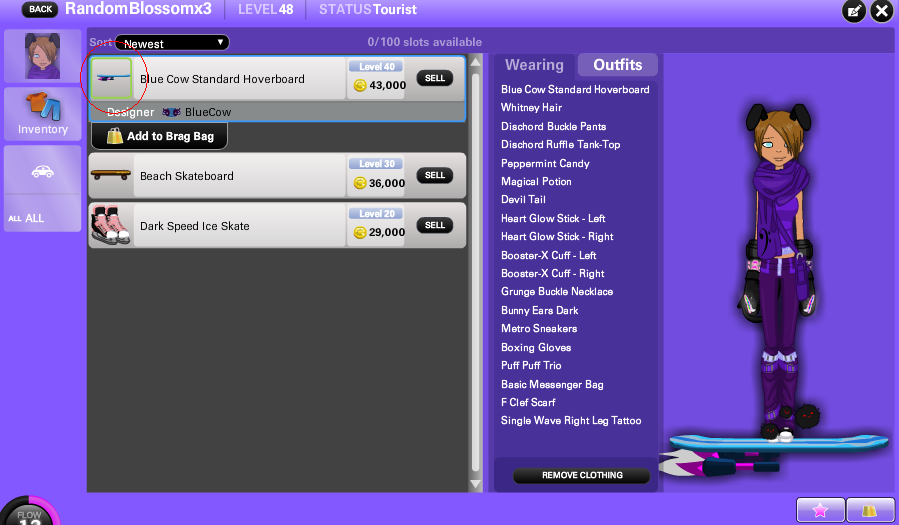Image resolution: width=899 pixels, height=525 pixels.
Task: Select the Dark Speed Ice Skate thumbnail
Action: click(x=111, y=225)
